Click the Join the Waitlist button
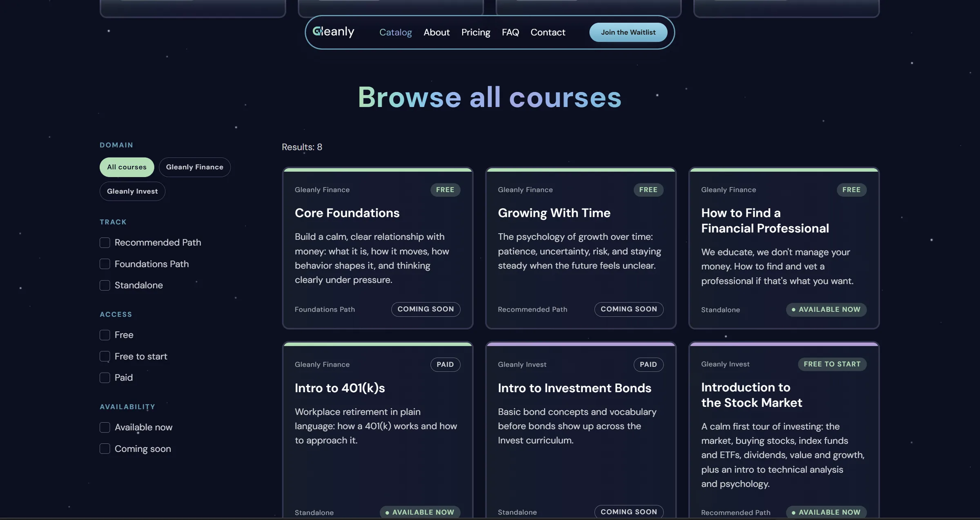 pos(628,32)
